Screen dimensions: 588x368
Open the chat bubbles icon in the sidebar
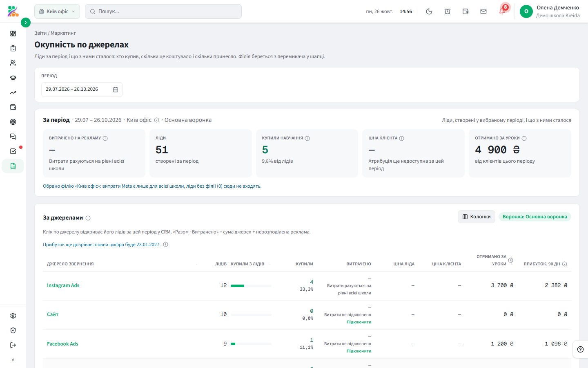13,137
